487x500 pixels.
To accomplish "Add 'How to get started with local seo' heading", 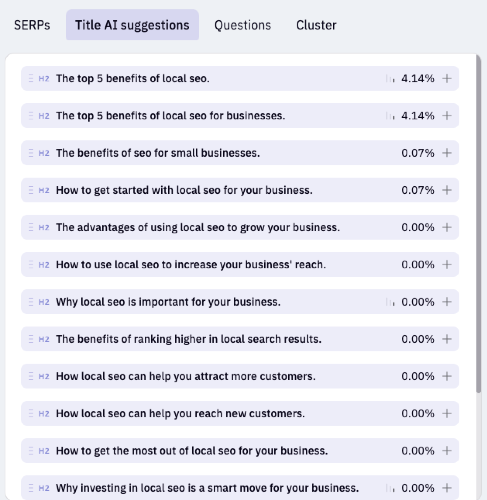I will 447,190.
